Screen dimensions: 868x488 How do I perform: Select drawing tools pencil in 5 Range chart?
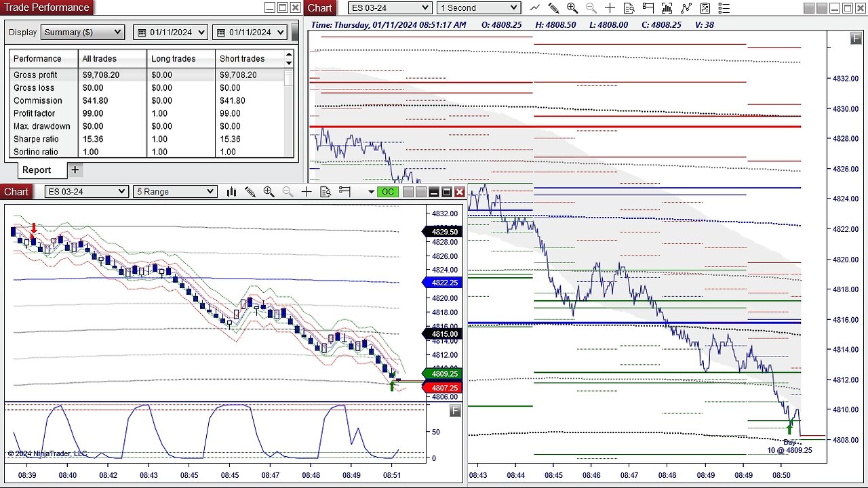[250, 192]
